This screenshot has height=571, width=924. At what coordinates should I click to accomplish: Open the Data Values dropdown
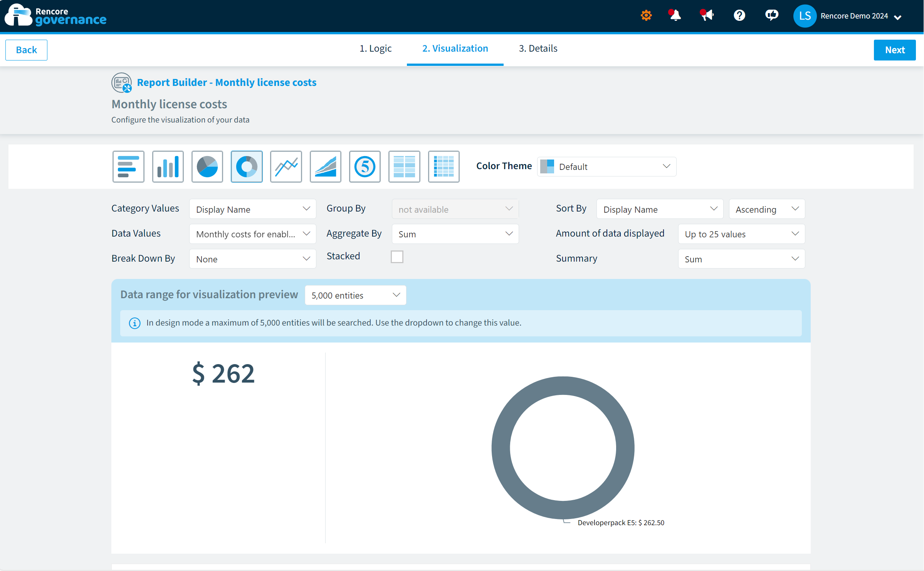(x=252, y=234)
